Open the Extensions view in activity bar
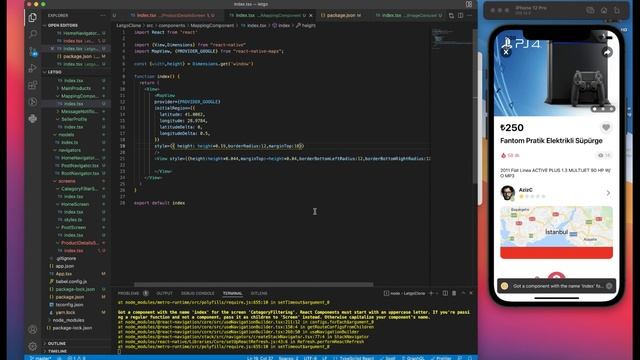This screenshot has height=360, width=640. [x=33, y=85]
